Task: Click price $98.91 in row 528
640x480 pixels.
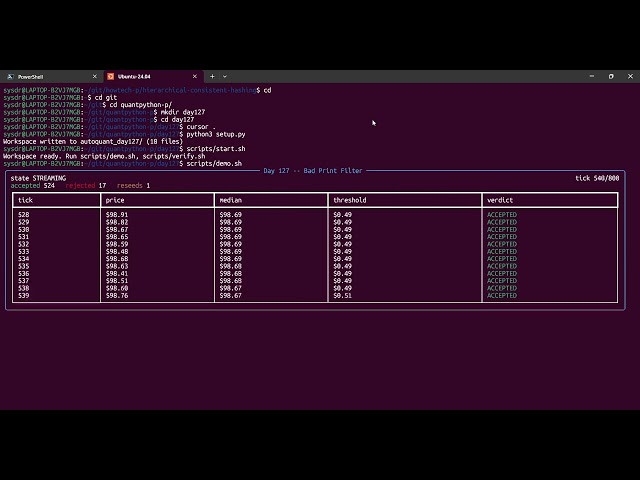Action: click(x=117, y=214)
